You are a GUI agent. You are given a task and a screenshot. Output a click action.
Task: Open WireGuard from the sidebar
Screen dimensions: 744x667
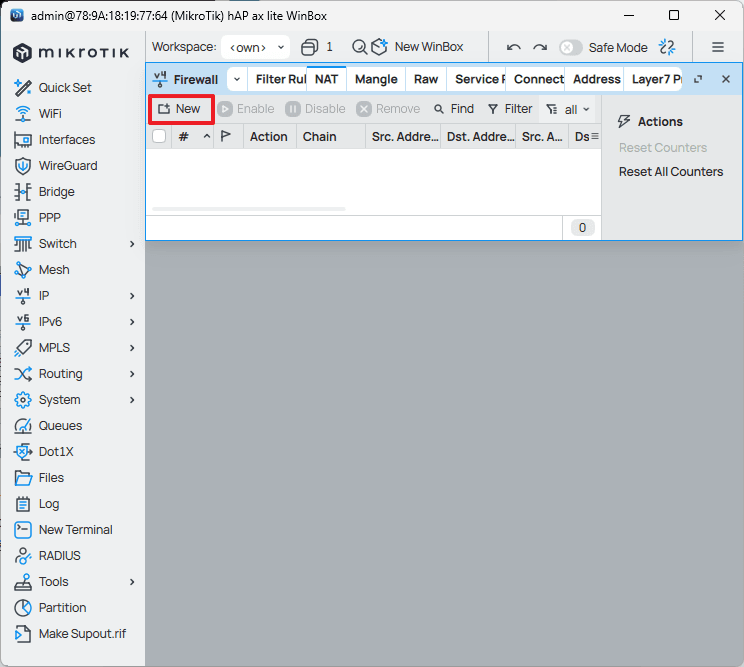point(67,166)
